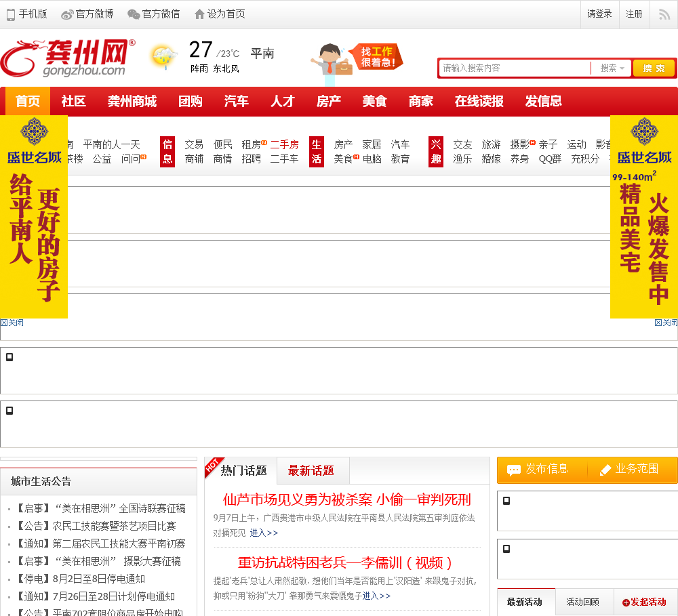Click the 龚州网 gongzhou.com logo
This screenshot has height=616, width=678.
coord(68,58)
